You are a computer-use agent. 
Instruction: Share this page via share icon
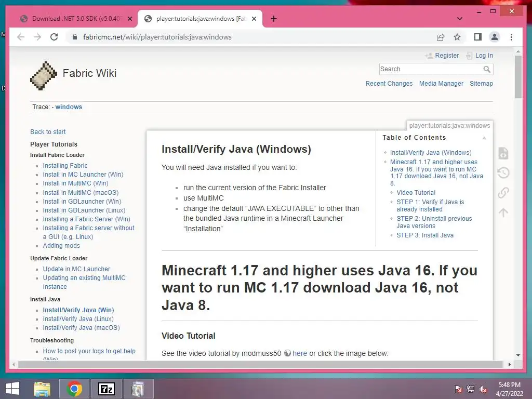coord(441,37)
